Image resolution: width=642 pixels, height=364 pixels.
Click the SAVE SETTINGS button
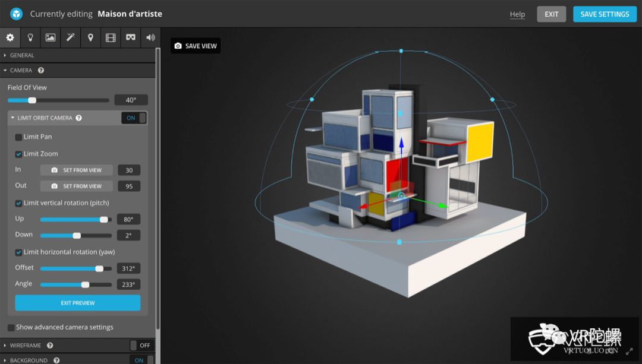click(x=605, y=14)
